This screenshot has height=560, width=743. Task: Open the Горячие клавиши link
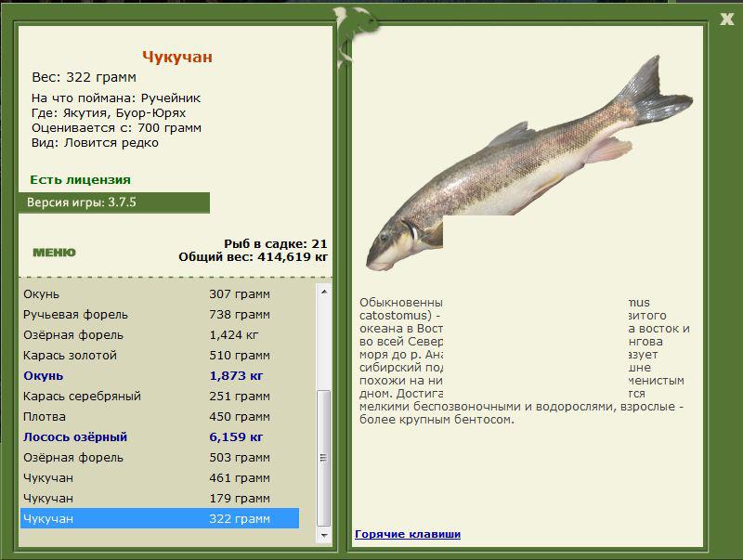tap(408, 534)
